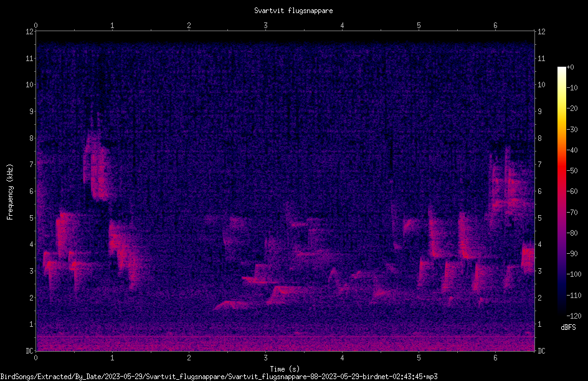Screen dimensions: 588x381
Task: Click the DC label on left axis
Action: pyautogui.click(x=30, y=351)
